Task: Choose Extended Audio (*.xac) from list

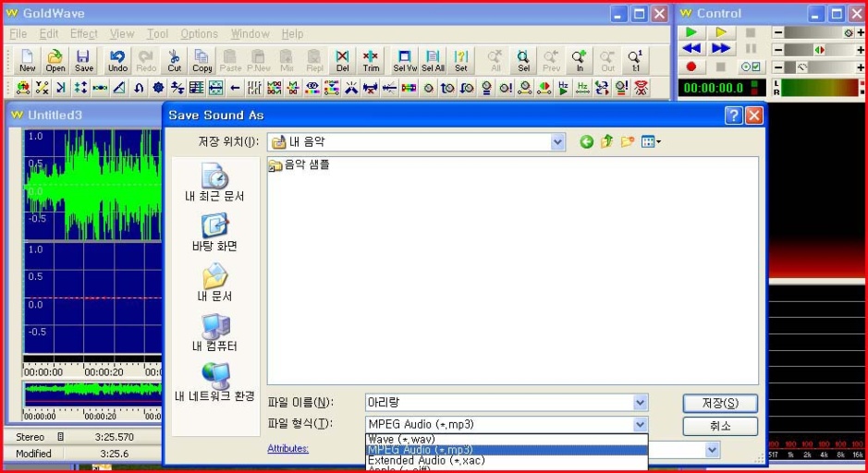Action: [x=507, y=460]
